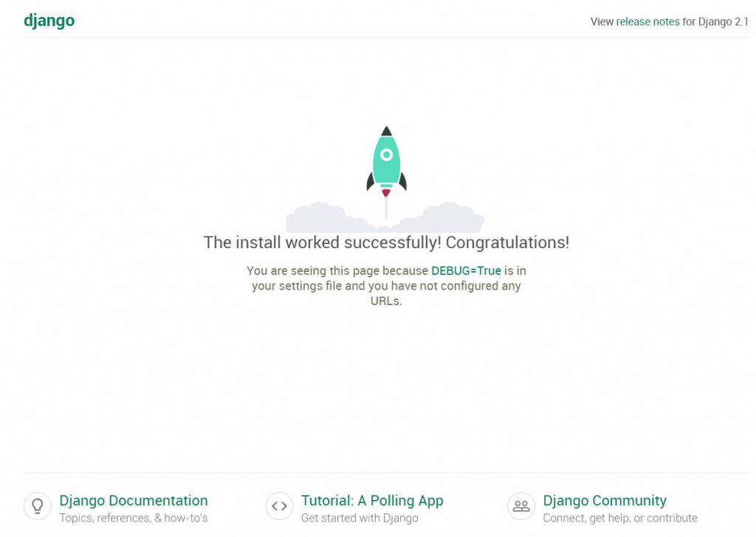Click the people community icon
The height and width of the screenshot is (537, 756).
521,506
